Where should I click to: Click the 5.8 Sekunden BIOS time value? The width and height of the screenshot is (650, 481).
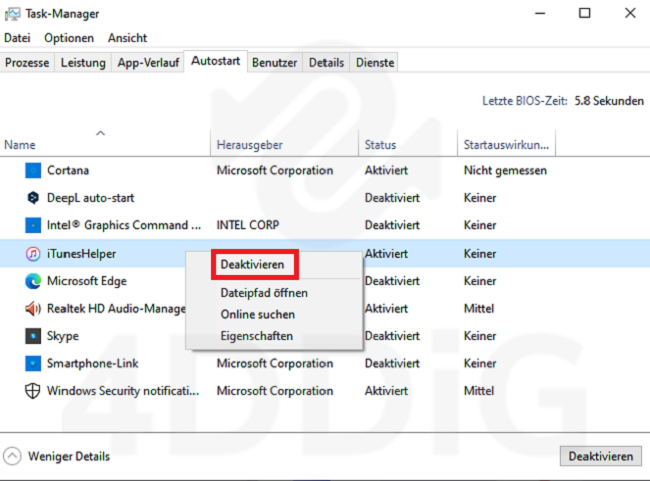pyautogui.click(x=609, y=101)
